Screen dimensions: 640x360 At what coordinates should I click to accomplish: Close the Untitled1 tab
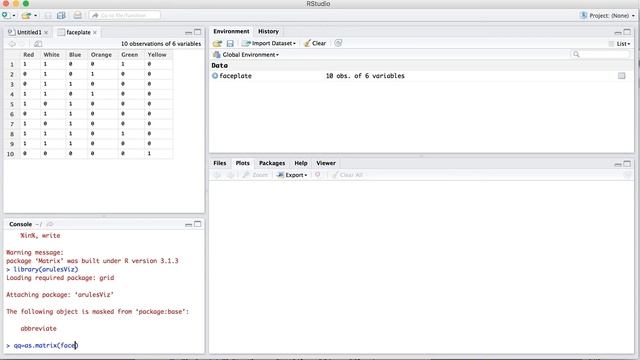(x=46, y=32)
